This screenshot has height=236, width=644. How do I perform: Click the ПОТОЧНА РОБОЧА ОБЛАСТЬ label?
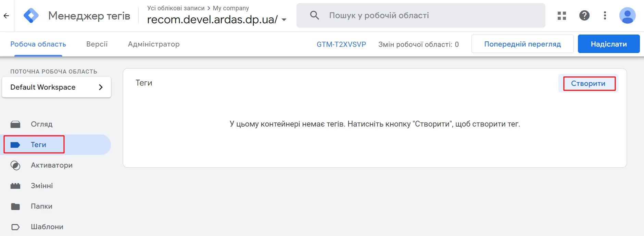point(54,71)
